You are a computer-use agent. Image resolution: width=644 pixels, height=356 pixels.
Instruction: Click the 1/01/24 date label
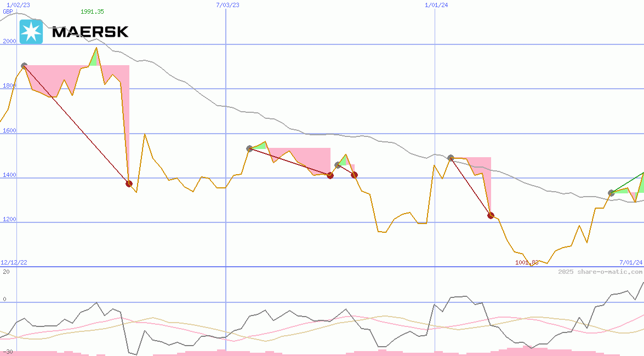pos(437,5)
